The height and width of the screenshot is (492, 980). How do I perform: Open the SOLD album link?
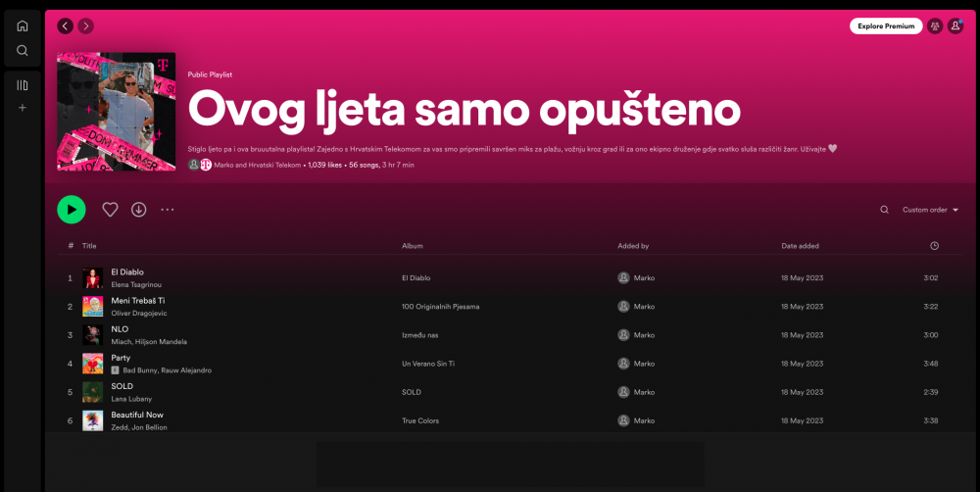click(412, 392)
